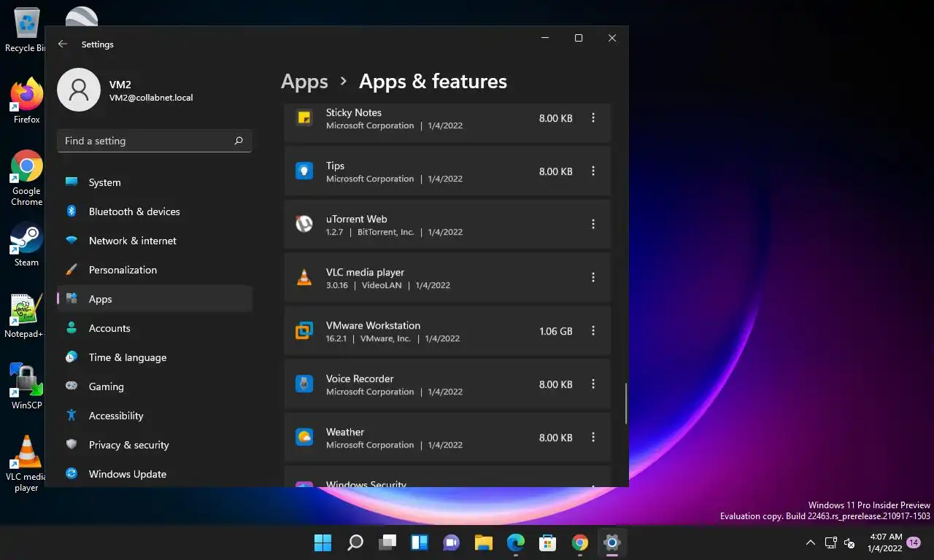Open the WinSCP desktop shortcut
The image size is (934, 560).
(26, 386)
